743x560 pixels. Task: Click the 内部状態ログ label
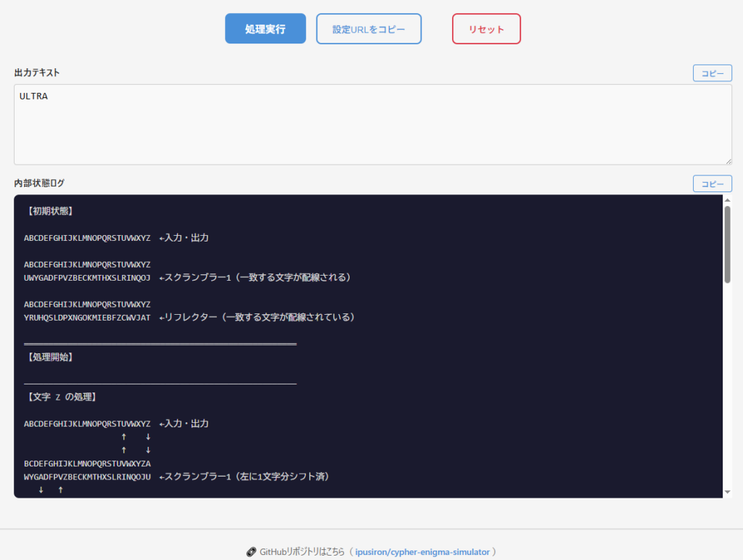(40, 183)
